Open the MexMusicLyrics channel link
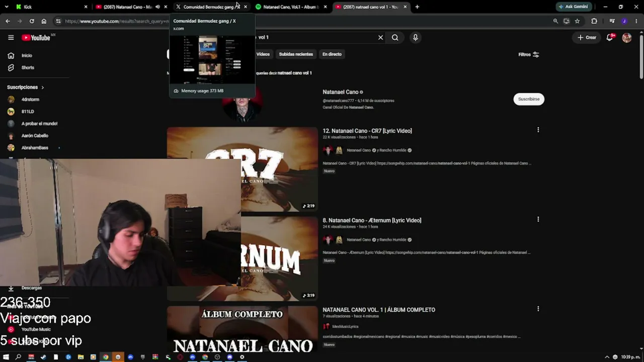The image size is (644, 362). click(x=345, y=327)
